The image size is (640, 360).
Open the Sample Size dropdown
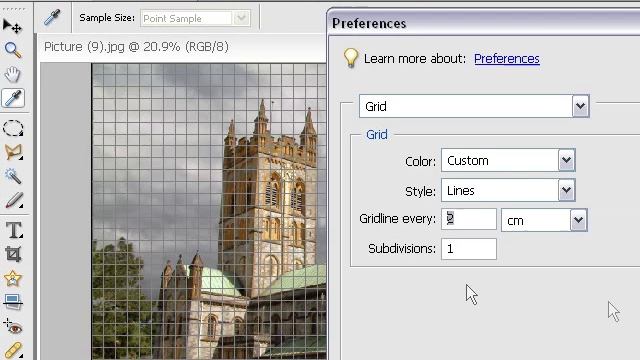[195, 18]
